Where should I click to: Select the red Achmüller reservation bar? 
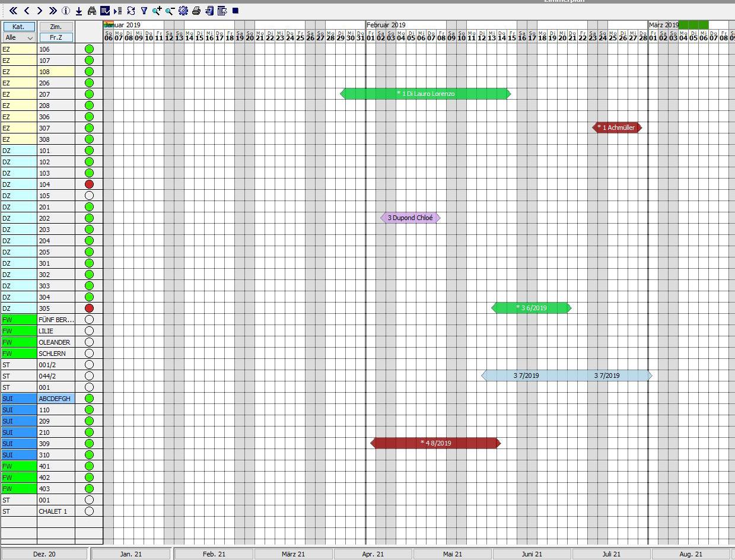617,128
